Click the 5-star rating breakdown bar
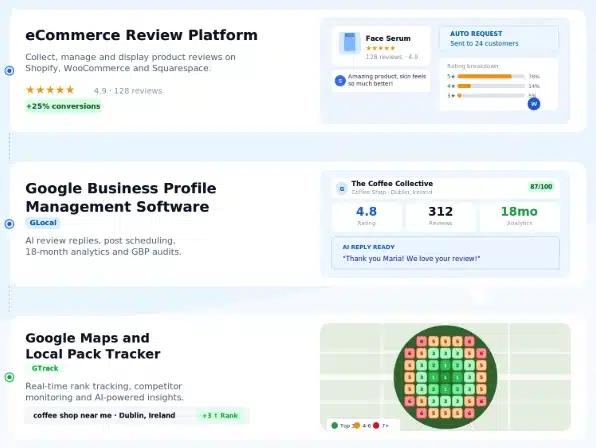596x448 pixels. point(491,76)
